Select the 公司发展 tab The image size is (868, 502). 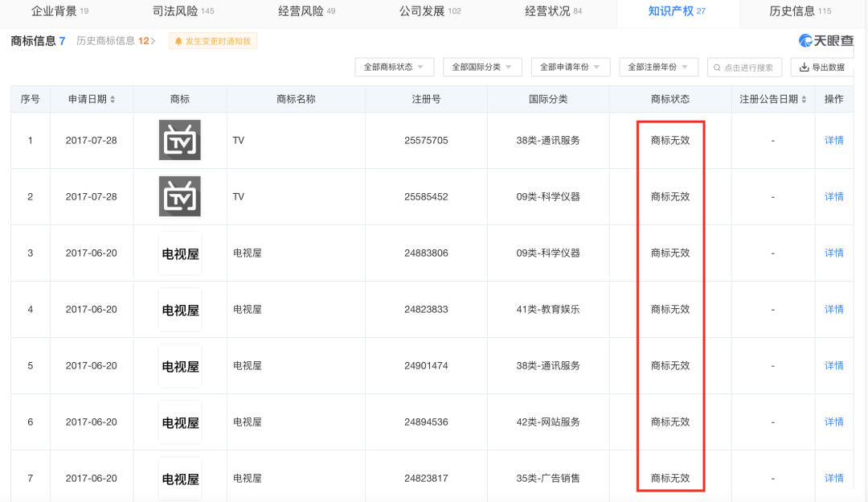click(x=430, y=11)
